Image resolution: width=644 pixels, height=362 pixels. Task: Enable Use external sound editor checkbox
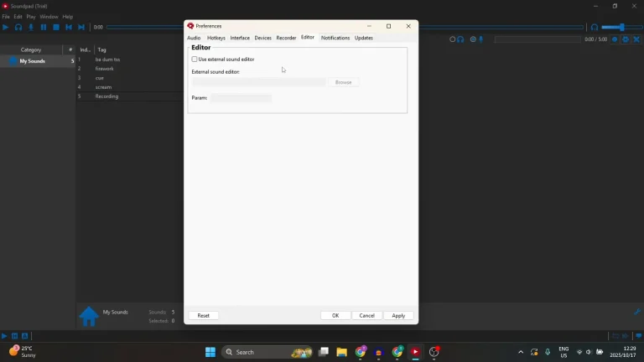tap(195, 59)
